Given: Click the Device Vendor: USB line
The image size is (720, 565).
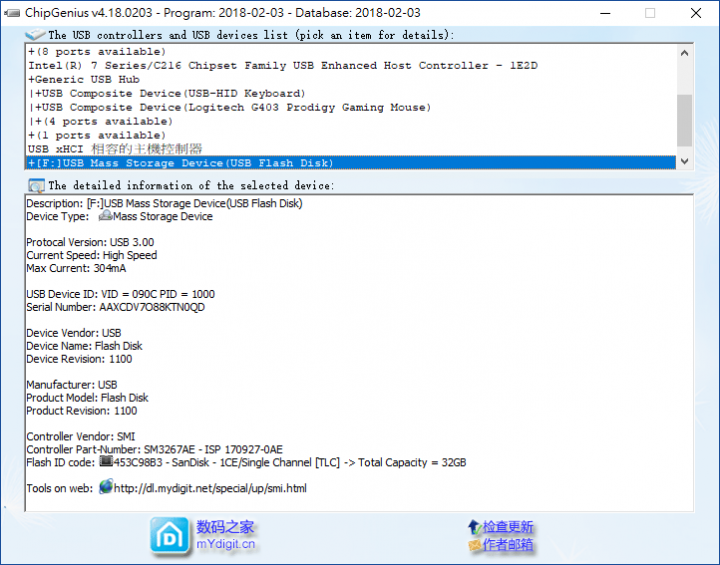Looking at the screenshot, I should 73,333.
